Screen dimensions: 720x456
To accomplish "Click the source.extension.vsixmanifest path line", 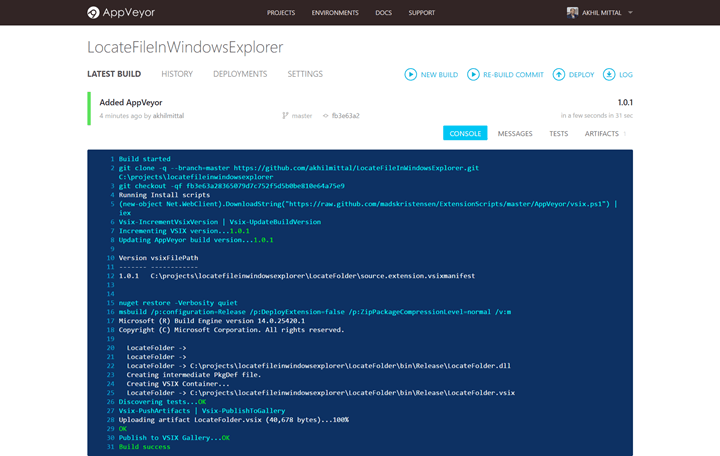I will point(297,276).
